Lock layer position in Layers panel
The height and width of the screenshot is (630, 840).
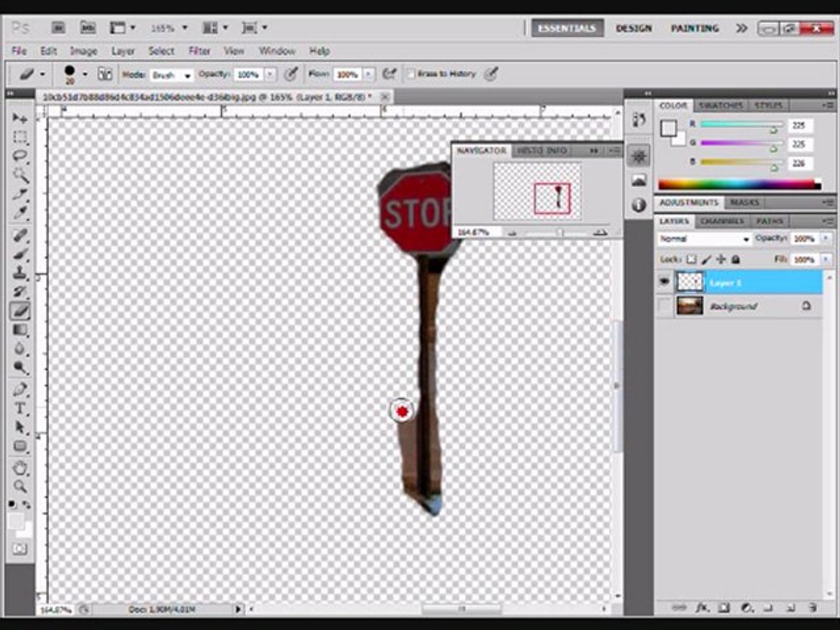click(721, 259)
